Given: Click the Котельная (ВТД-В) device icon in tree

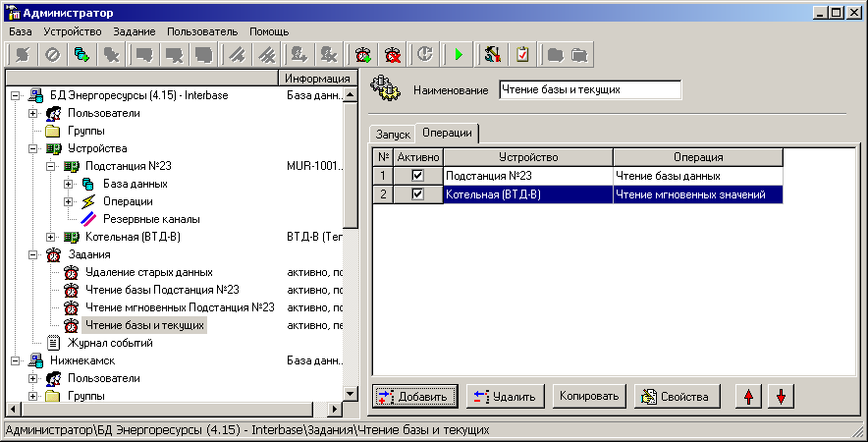Looking at the screenshot, I should (72, 237).
